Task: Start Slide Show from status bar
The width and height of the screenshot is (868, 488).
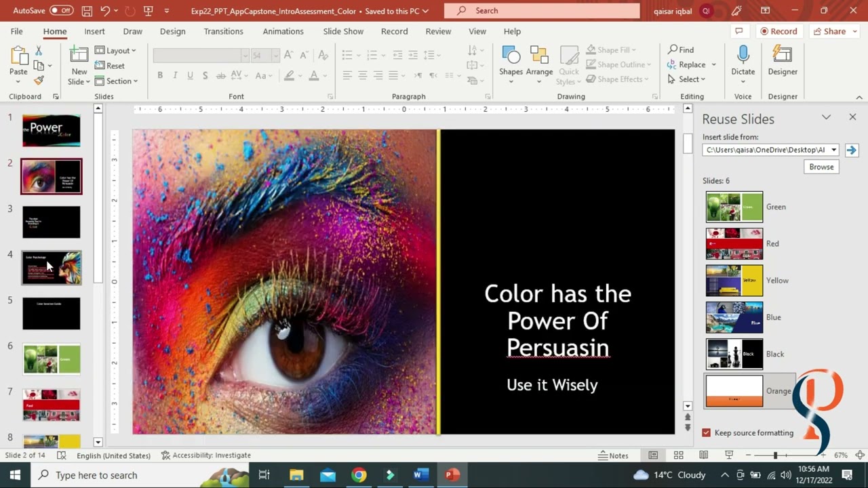Action: [729, 455]
